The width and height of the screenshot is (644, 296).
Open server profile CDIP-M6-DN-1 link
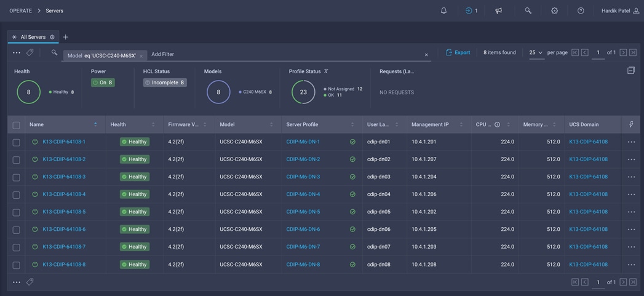[303, 142]
